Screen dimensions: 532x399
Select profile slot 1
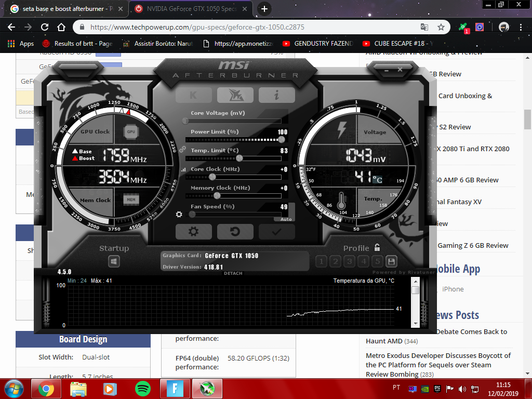point(321,261)
